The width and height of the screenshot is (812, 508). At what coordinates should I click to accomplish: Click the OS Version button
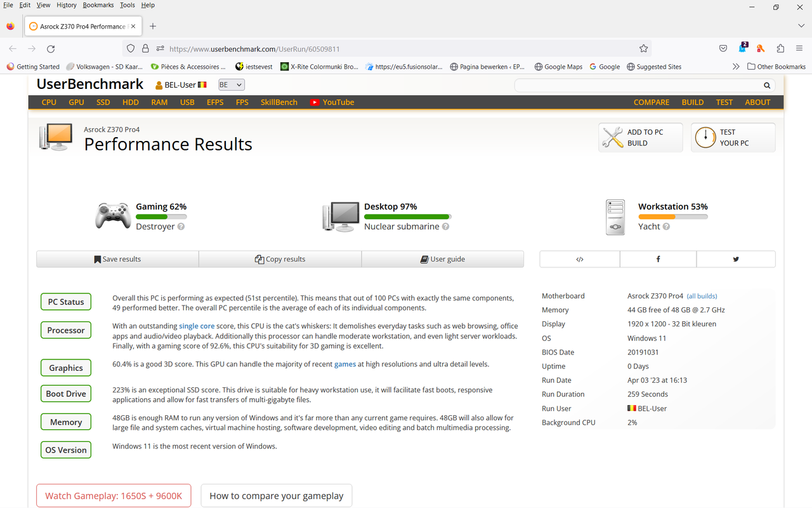click(x=66, y=450)
